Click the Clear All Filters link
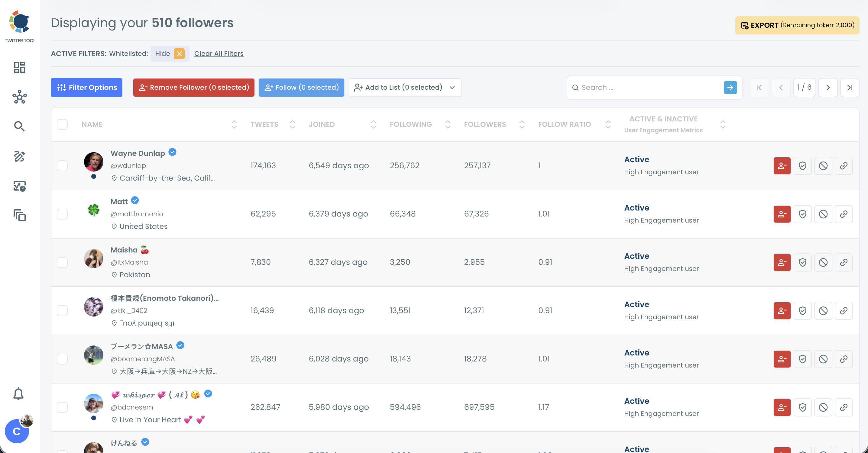868x453 pixels. pyautogui.click(x=219, y=53)
